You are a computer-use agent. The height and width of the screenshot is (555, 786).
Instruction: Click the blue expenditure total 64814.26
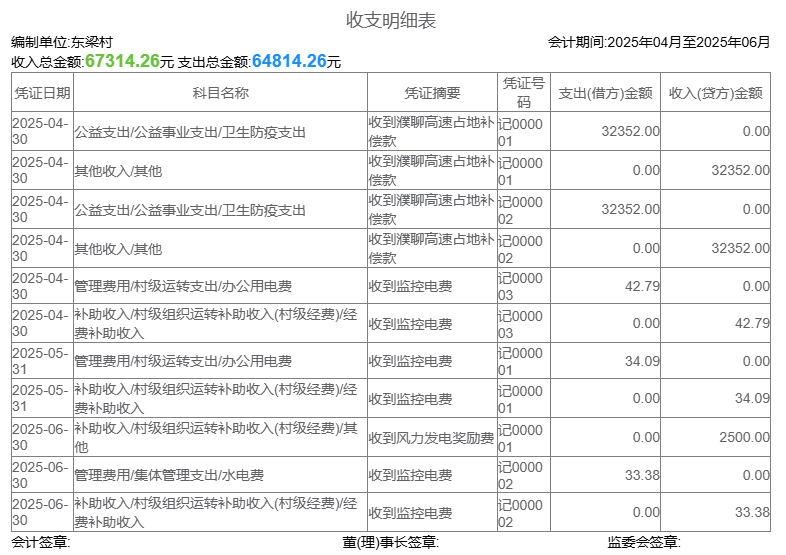pos(289,62)
